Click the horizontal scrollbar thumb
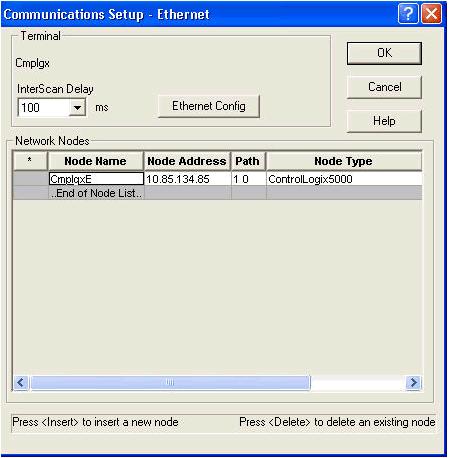 [170, 382]
